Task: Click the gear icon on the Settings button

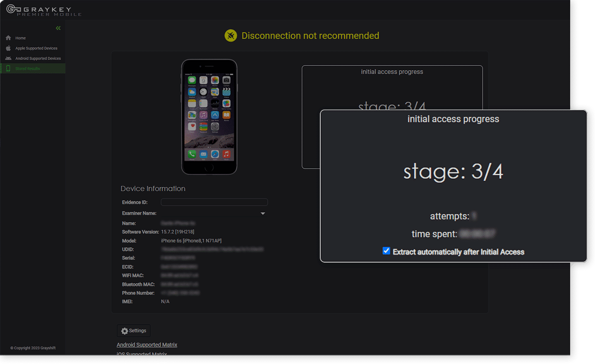Action: [x=125, y=330]
